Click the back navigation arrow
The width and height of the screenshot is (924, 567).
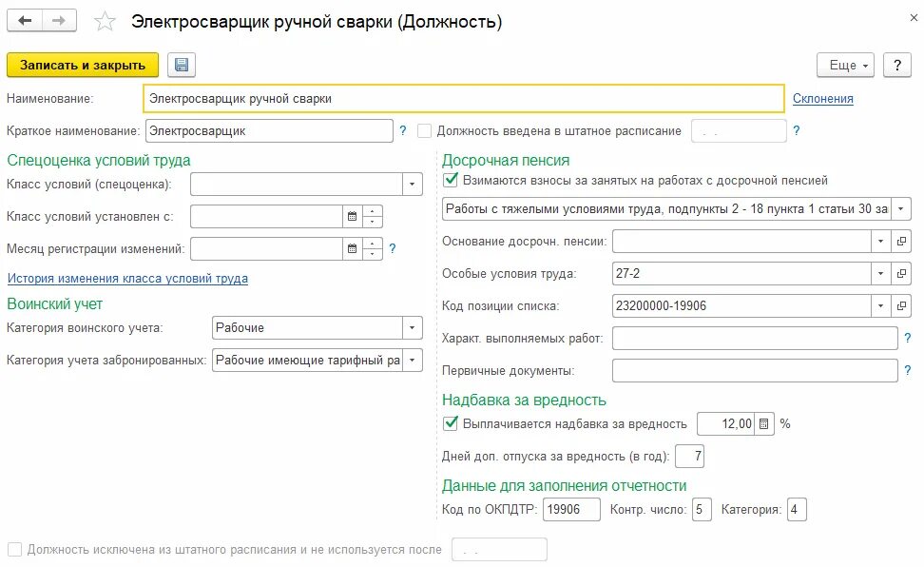coord(26,21)
